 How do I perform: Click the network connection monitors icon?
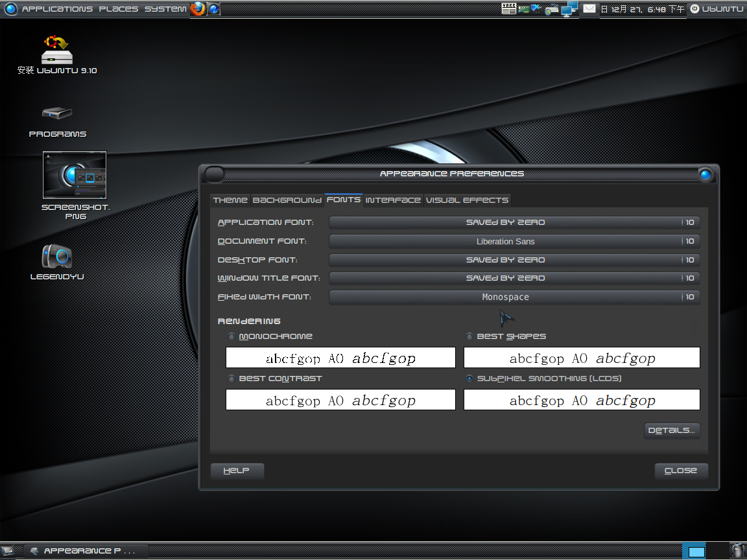[x=569, y=8]
